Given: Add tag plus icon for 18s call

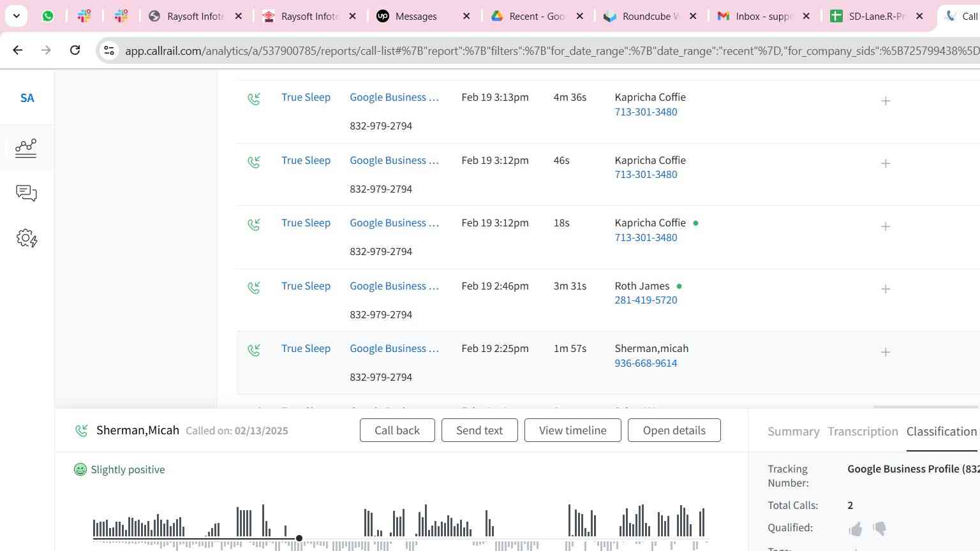Looking at the screenshot, I should (x=886, y=226).
